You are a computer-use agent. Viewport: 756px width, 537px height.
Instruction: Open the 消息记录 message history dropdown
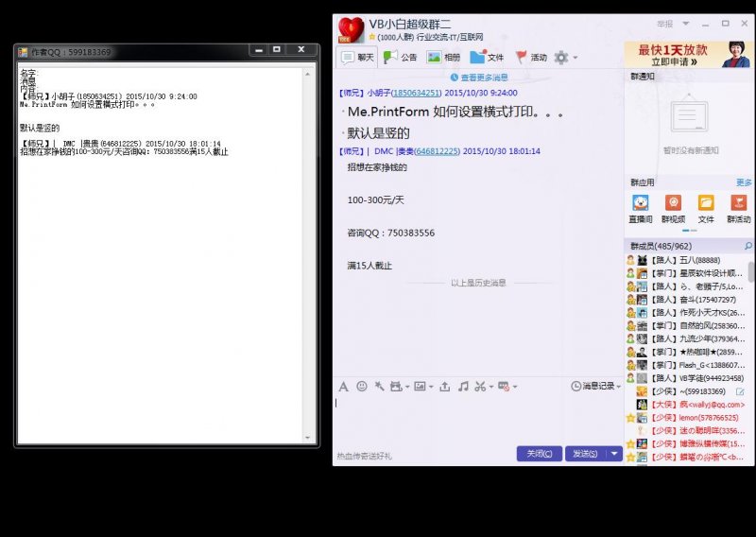[596, 386]
